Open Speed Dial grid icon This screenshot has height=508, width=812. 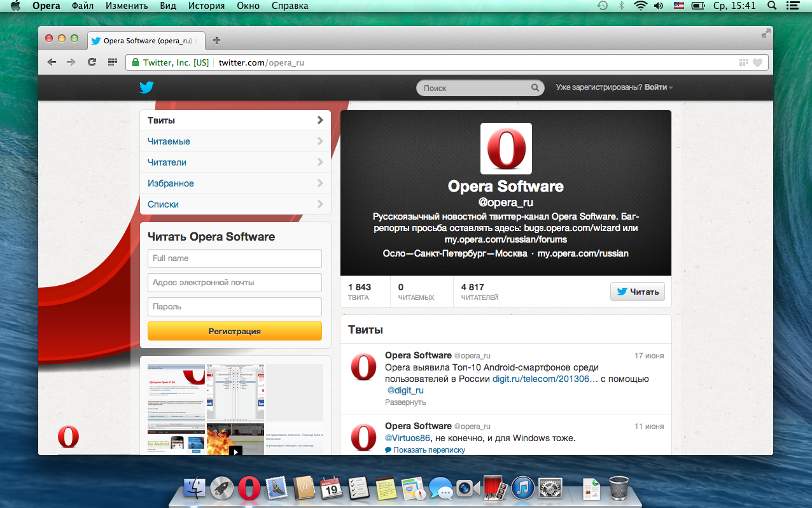pos(113,62)
